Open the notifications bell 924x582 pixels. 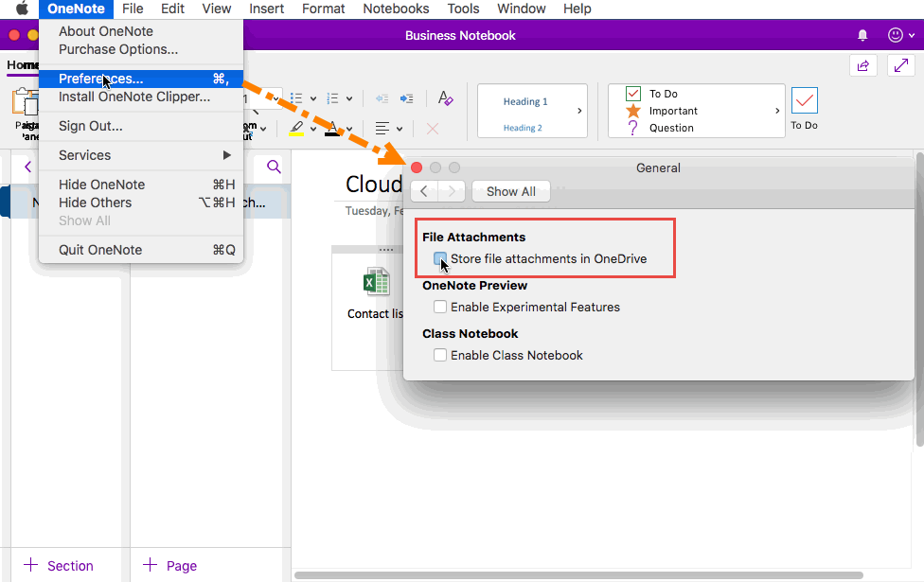tap(862, 35)
